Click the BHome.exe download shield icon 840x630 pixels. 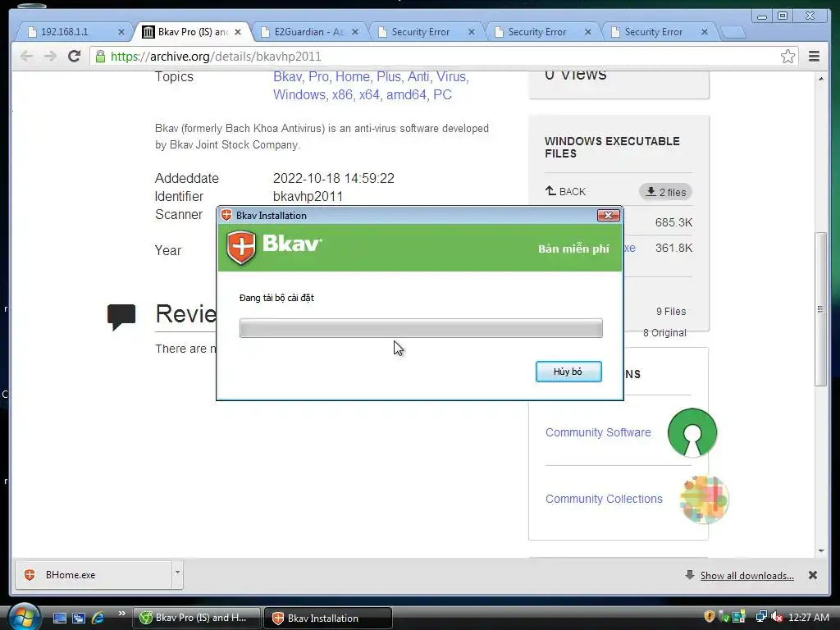[x=30, y=575]
